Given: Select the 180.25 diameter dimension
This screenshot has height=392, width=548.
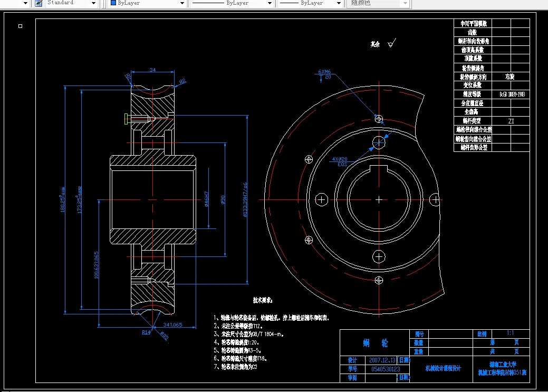Looking at the screenshot, I should tap(63, 199).
